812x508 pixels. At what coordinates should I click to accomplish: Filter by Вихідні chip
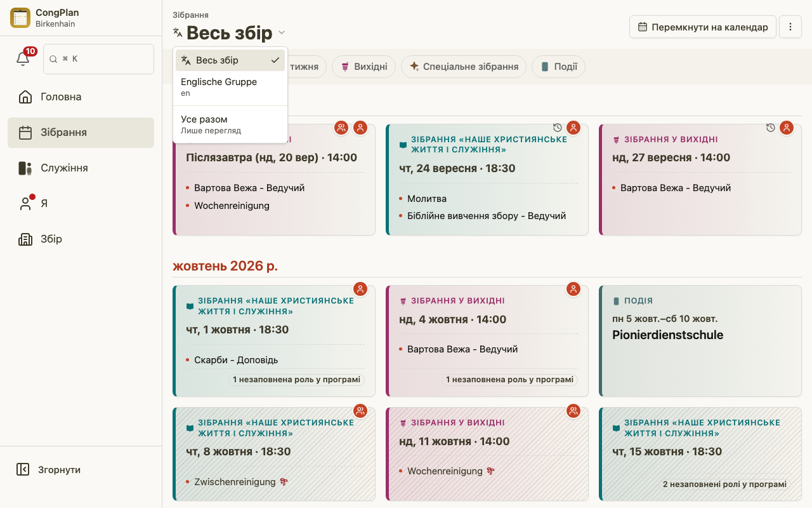[x=364, y=67]
